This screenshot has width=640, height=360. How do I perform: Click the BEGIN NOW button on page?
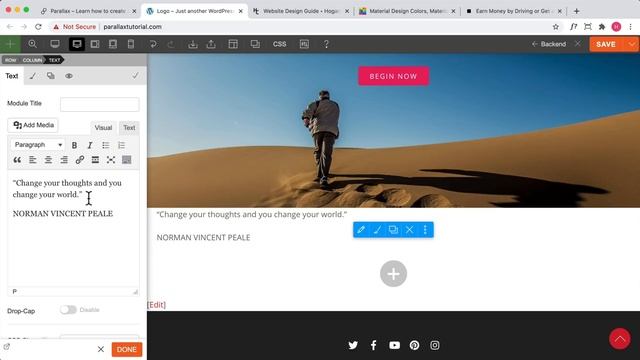pos(393,76)
